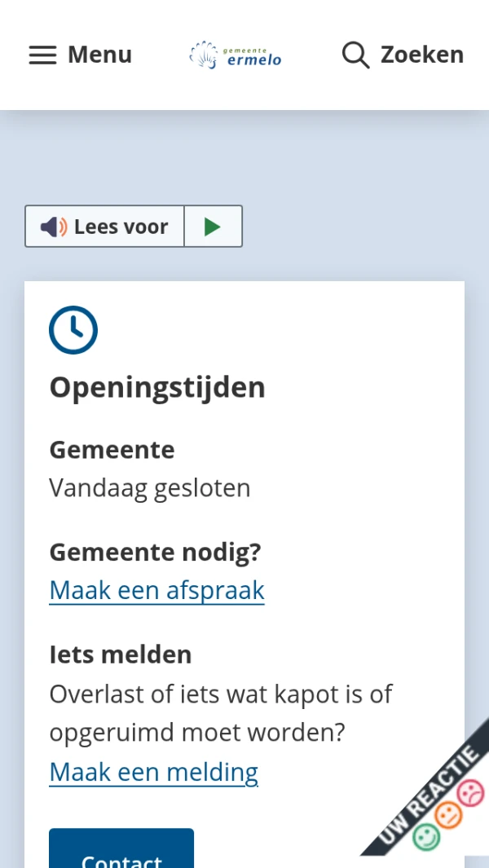Click the speaker icon for read-aloud
The image size is (489, 868).
click(54, 227)
